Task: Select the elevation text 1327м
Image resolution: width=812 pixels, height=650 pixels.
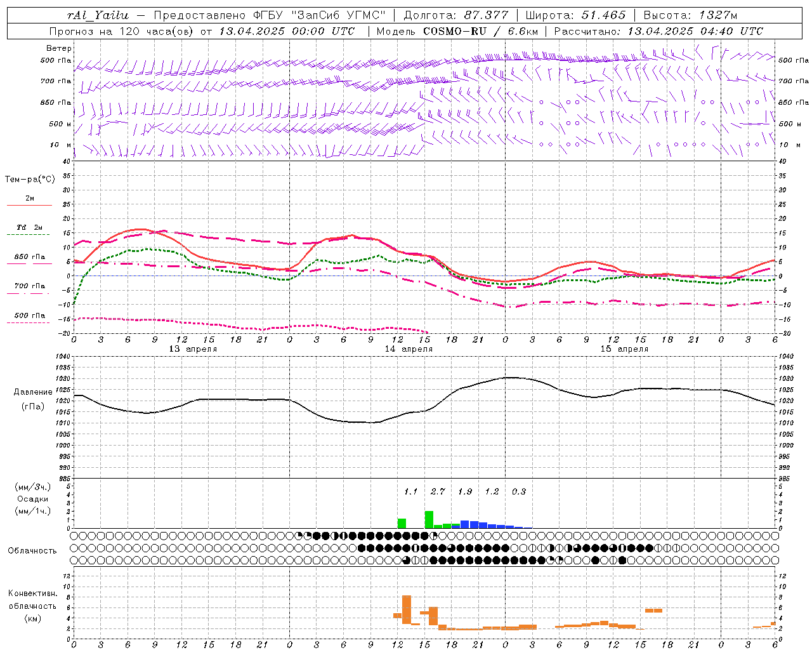Action: pos(718,15)
